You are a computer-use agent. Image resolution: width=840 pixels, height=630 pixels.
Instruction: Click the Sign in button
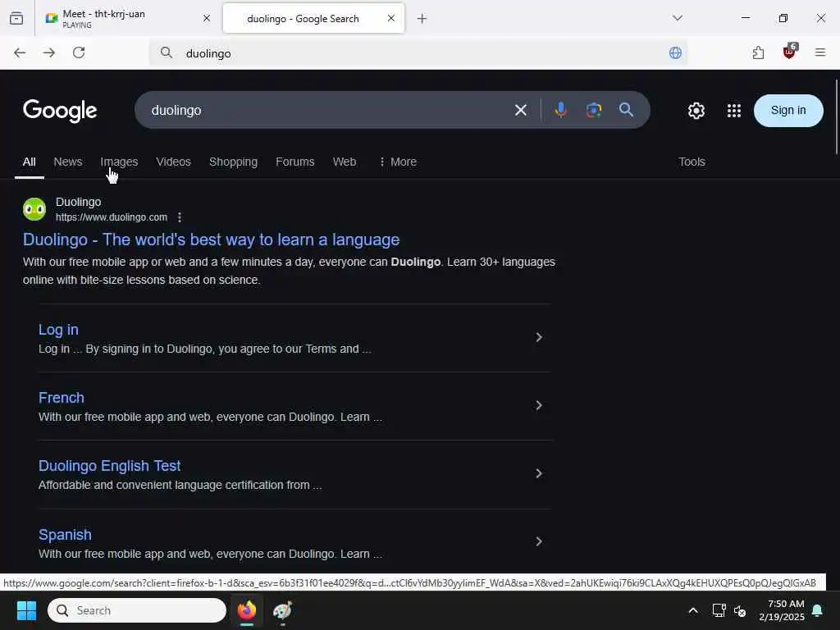[788, 111]
